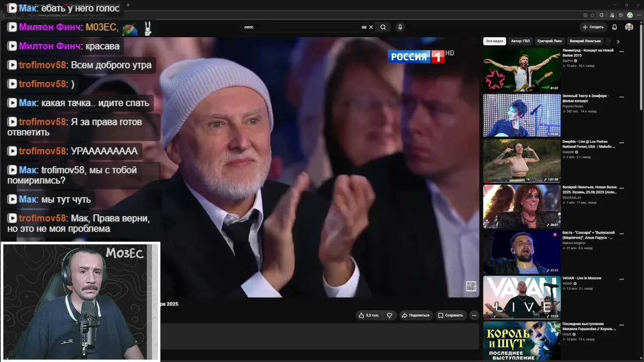The image size is (644, 362).
Task: Open the Король и Шут thumbnail
Action: tap(522, 341)
